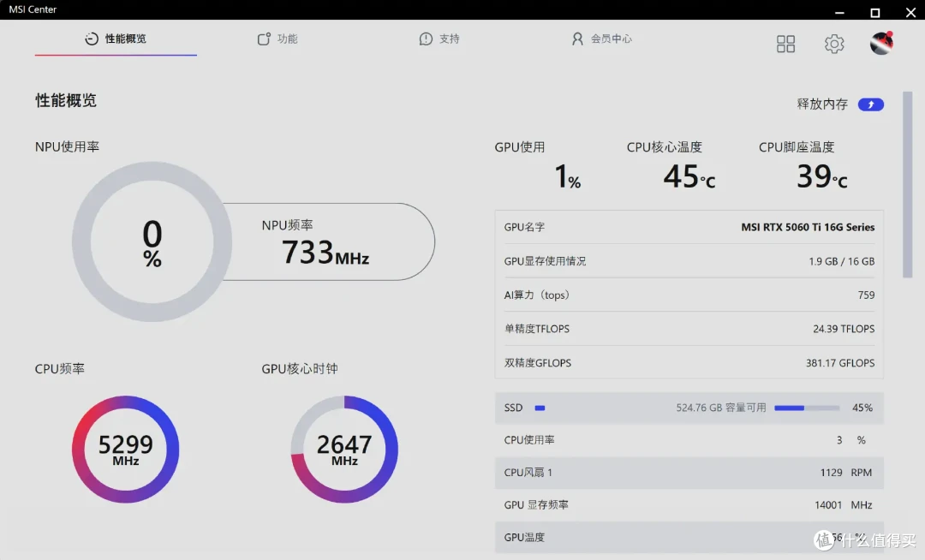Select the AI算力 (tops) row
The image size is (925, 560).
[x=689, y=295]
